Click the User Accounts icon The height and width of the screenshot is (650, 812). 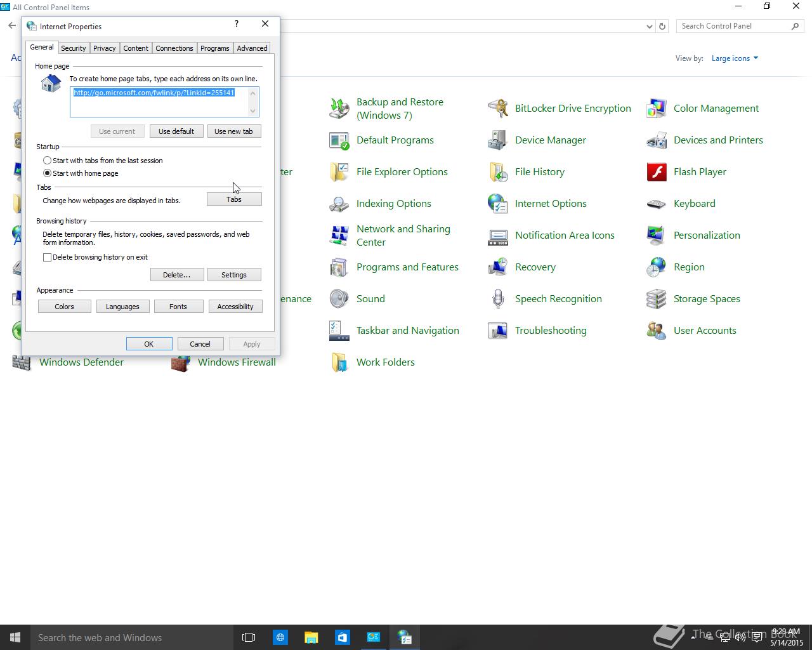(x=657, y=331)
